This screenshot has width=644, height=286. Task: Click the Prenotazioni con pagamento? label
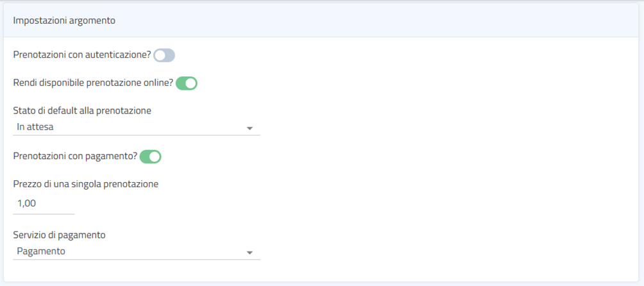pyautogui.click(x=75, y=156)
